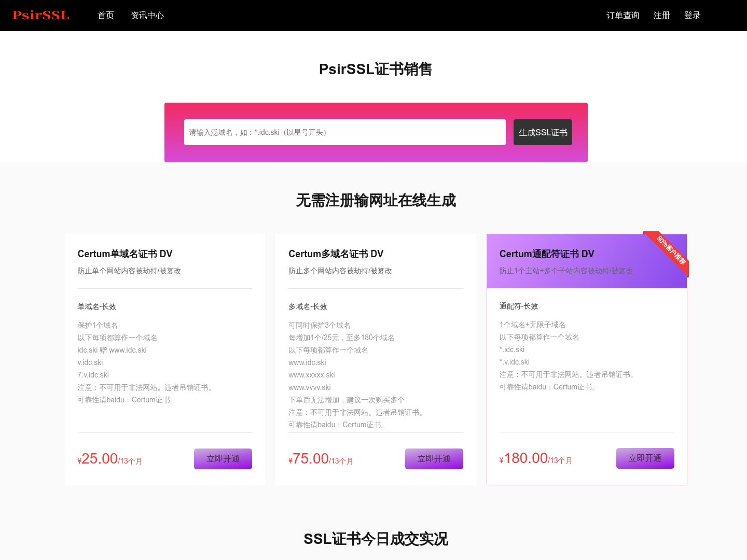Select the Certum通配符证书 DV heading
The width and height of the screenshot is (747, 560).
(x=547, y=254)
